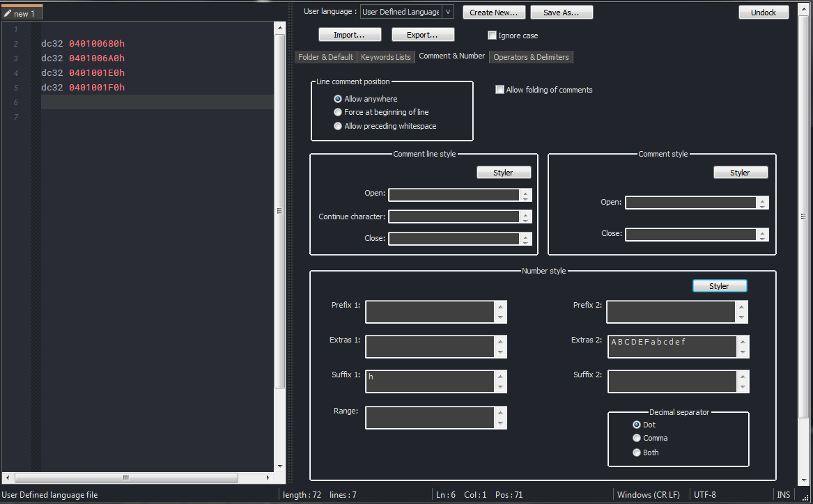813x504 pixels.
Task: Select Both as decimal separator
Action: point(637,452)
